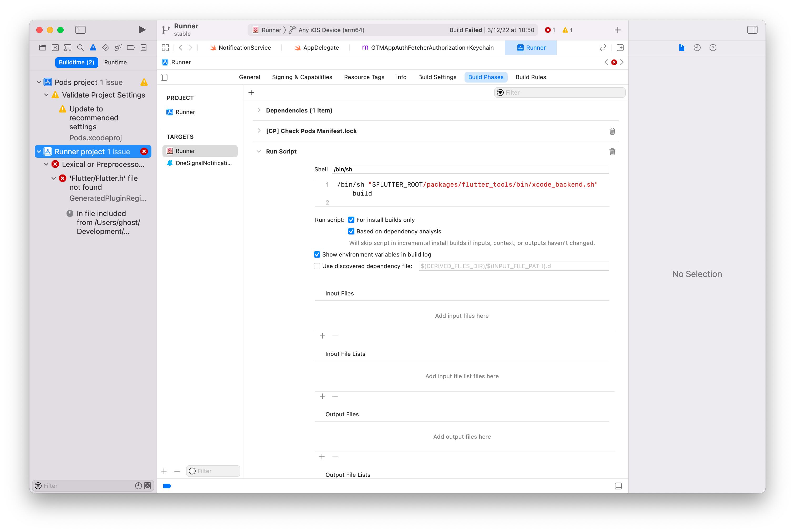
Task: Add a new build phase
Action: pyautogui.click(x=251, y=93)
